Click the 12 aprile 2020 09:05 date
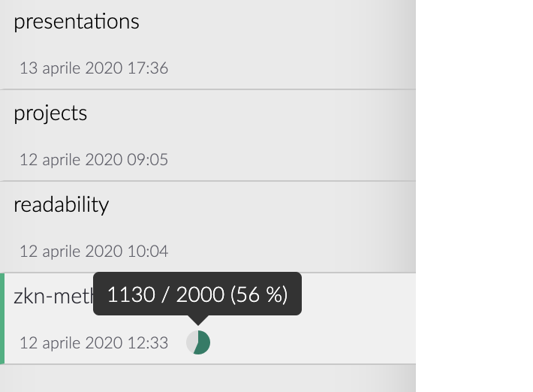 [x=94, y=160]
